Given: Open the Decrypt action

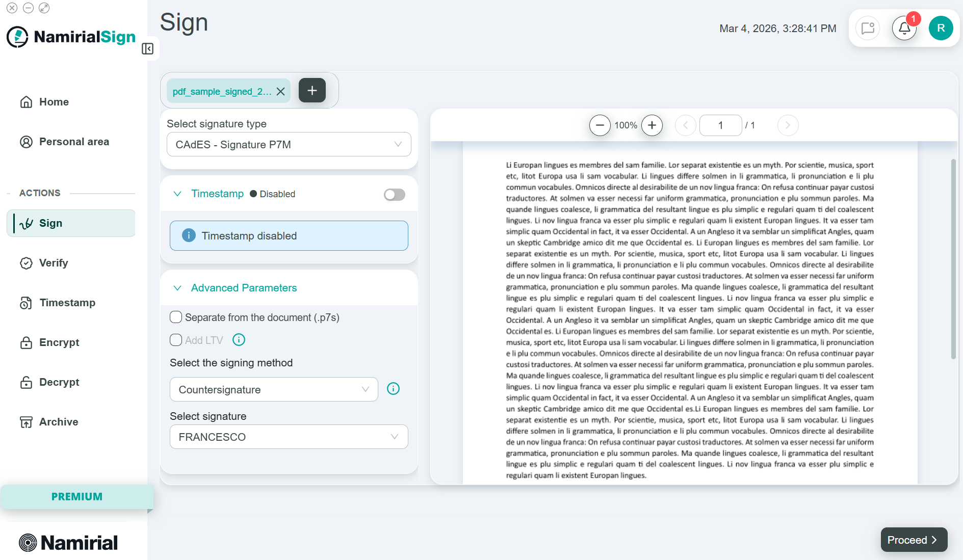Looking at the screenshot, I should tap(71, 382).
